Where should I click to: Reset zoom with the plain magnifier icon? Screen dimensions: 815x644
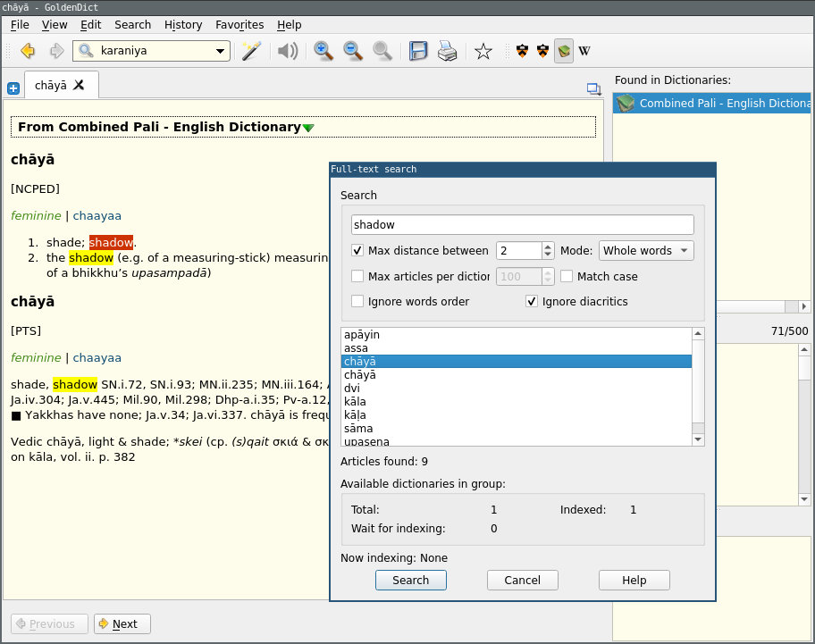(382, 51)
